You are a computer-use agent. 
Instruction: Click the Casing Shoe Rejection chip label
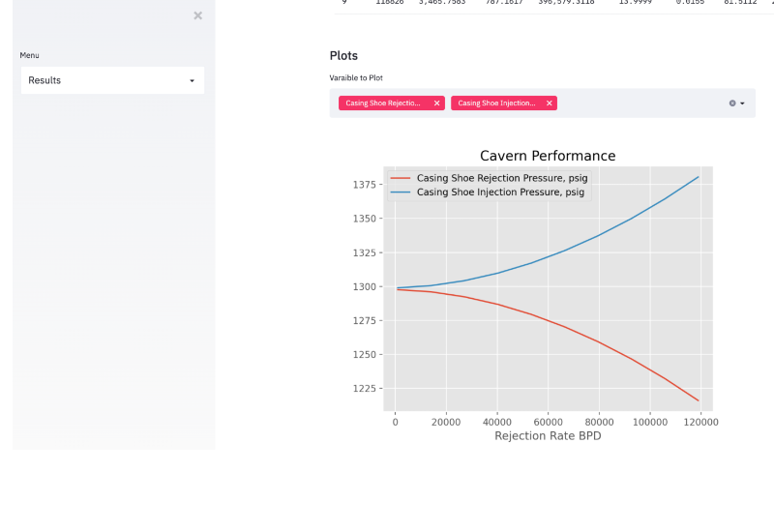click(383, 103)
